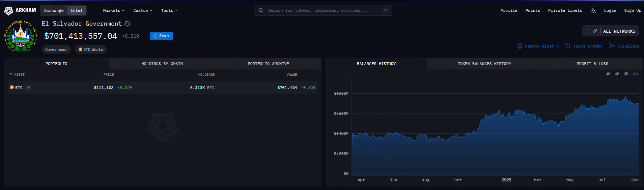Click the Sign Up link
Viewport: 644px width, 190px height.
633,10
